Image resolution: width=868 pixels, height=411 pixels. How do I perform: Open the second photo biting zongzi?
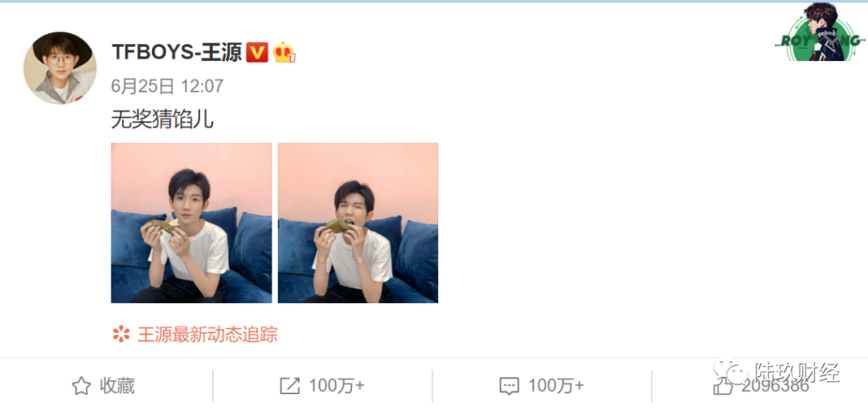click(358, 224)
